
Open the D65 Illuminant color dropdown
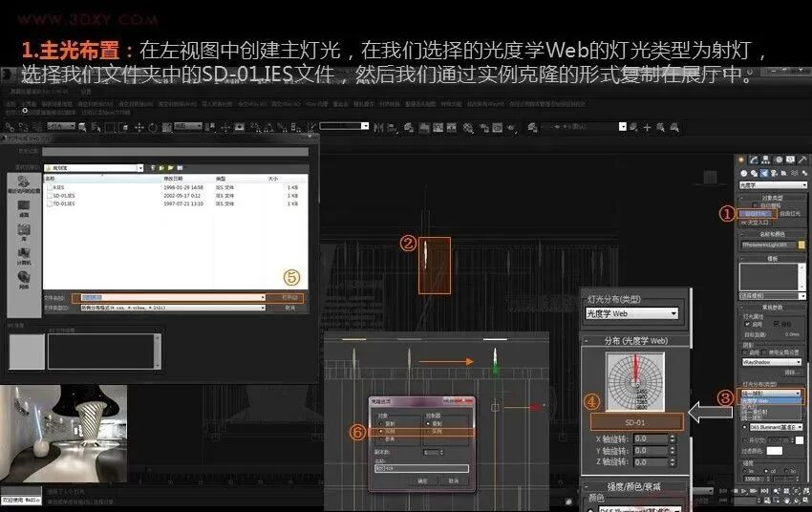pyautogui.click(x=777, y=427)
